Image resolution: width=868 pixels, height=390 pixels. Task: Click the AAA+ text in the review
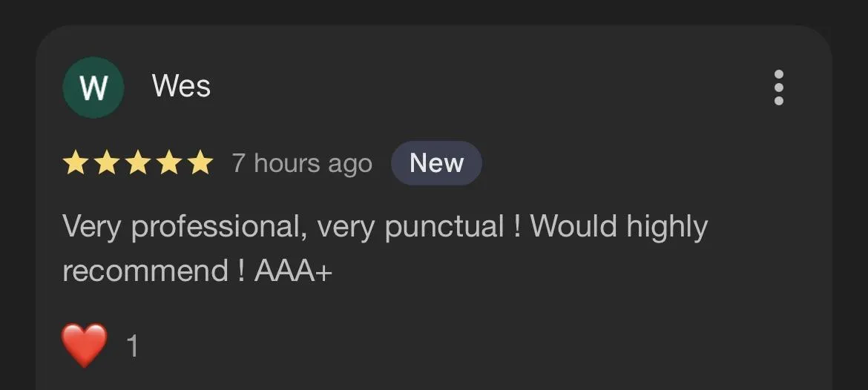(293, 271)
